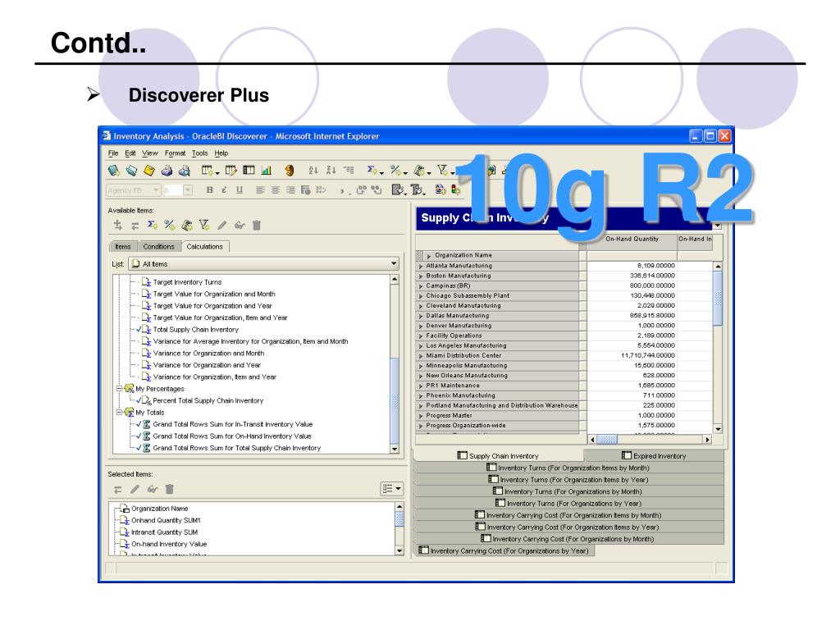Click New Condition funnel icon under Available Items

[203, 225]
